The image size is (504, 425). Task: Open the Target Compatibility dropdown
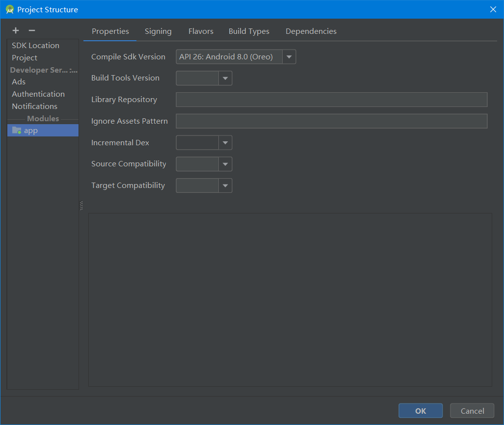click(x=225, y=186)
